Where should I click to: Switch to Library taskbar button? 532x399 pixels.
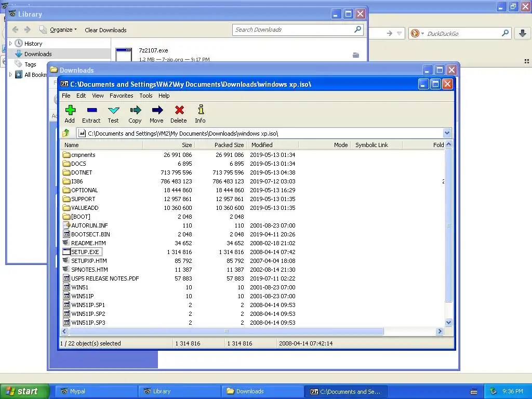click(x=179, y=391)
